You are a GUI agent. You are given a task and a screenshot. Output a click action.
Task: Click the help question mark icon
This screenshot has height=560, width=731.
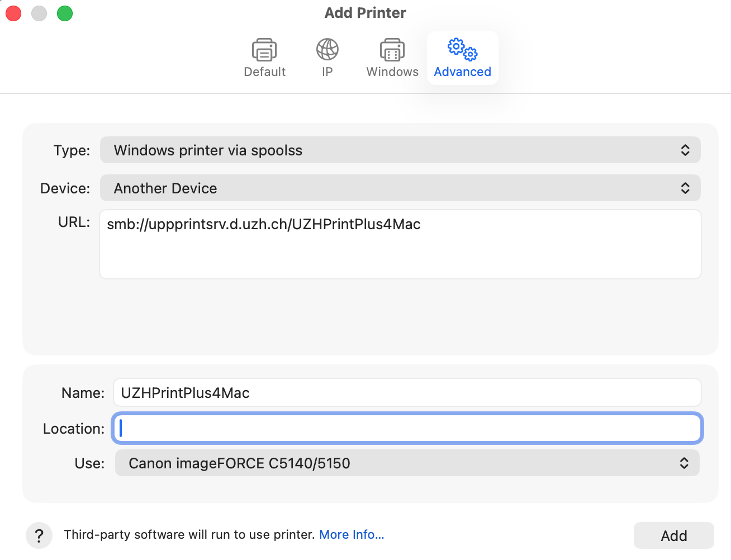(39, 535)
